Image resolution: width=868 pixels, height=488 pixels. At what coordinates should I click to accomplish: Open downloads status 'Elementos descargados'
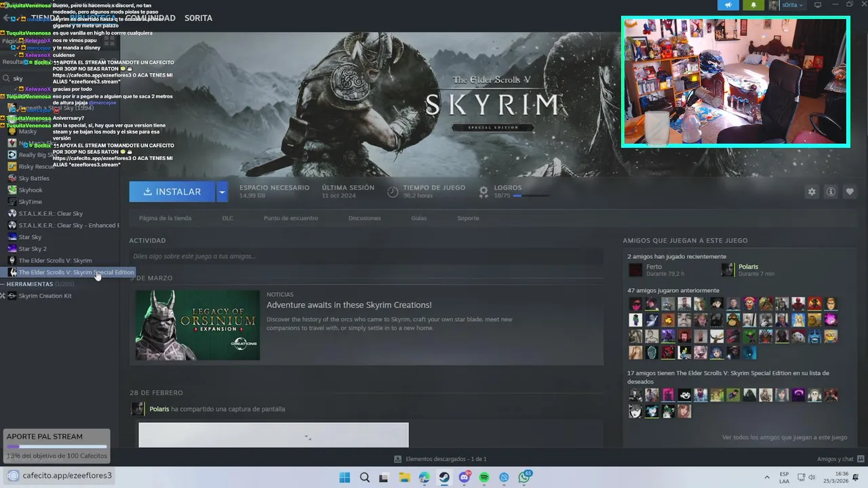(x=441, y=459)
